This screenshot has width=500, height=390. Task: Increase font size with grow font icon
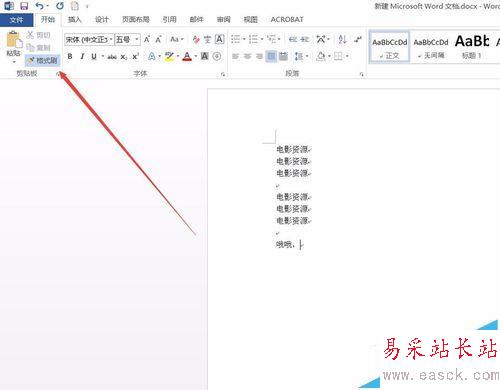pyautogui.click(x=147, y=40)
